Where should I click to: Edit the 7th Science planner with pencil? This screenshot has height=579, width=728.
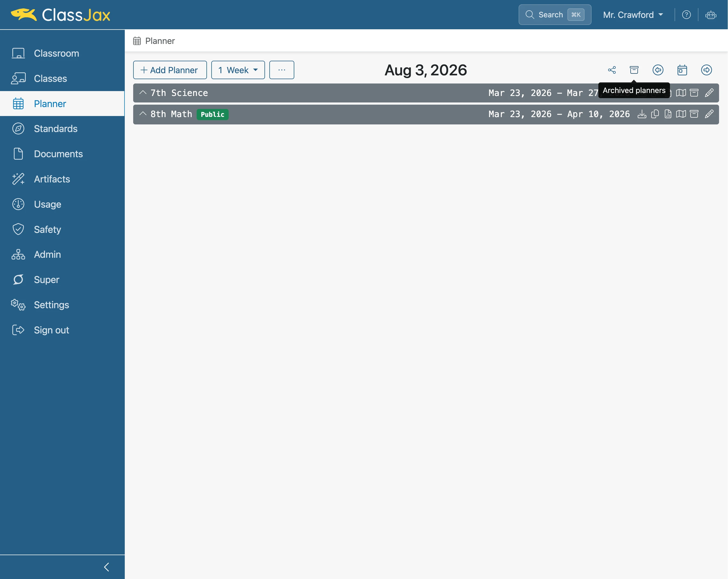[x=709, y=93]
